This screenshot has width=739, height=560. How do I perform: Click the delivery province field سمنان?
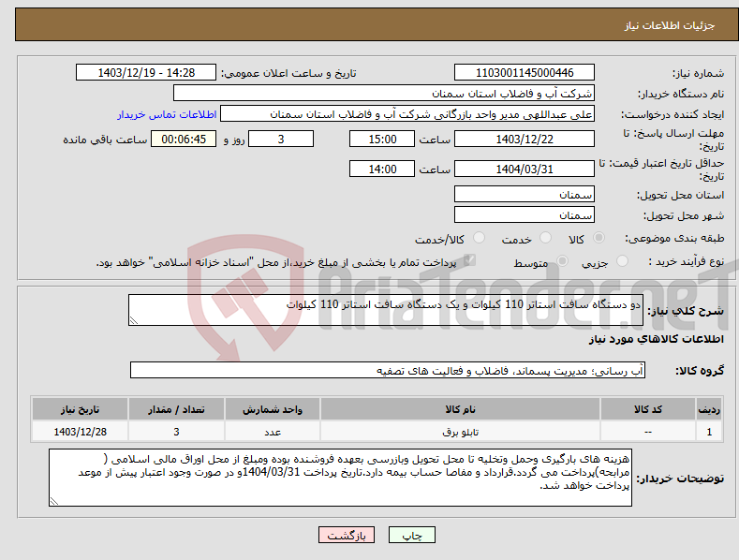[525, 194]
